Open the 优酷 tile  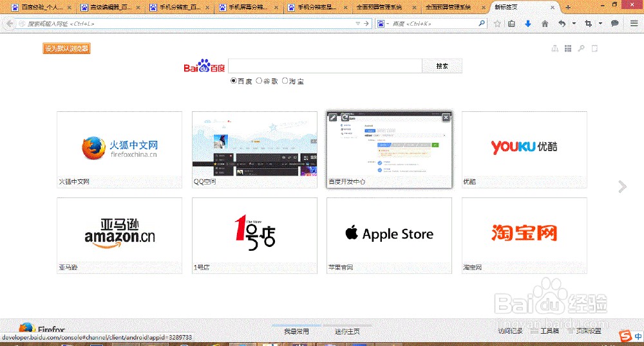pos(524,150)
